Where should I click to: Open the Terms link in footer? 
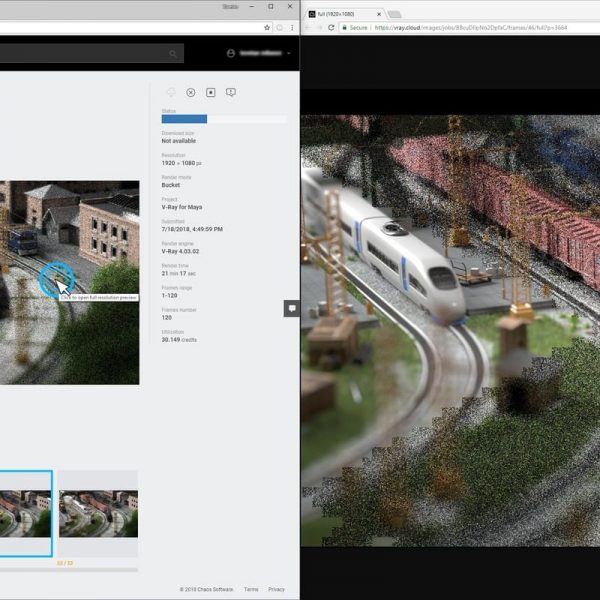(x=251, y=589)
